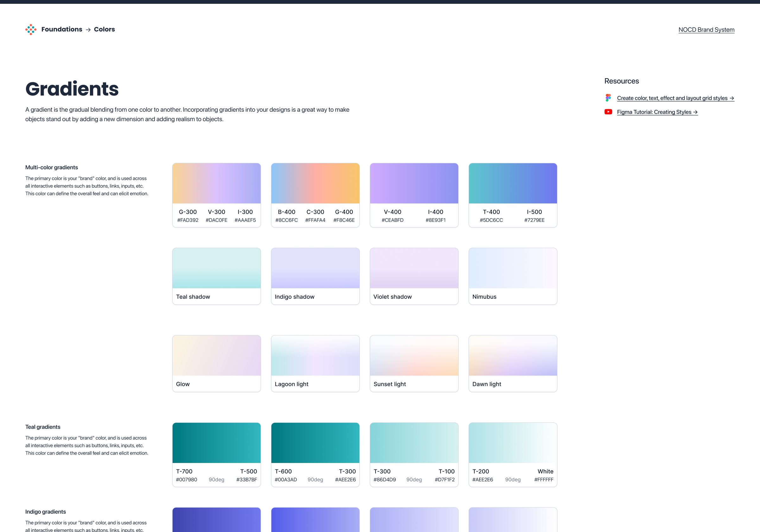Select the Glow gradient swatch
The width and height of the screenshot is (760, 532).
click(217, 355)
